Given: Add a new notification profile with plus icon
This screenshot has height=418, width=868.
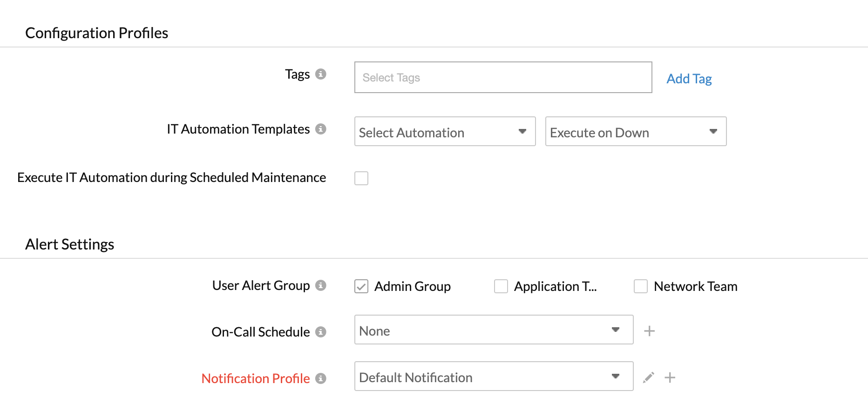Looking at the screenshot, I should click(670, 378).
